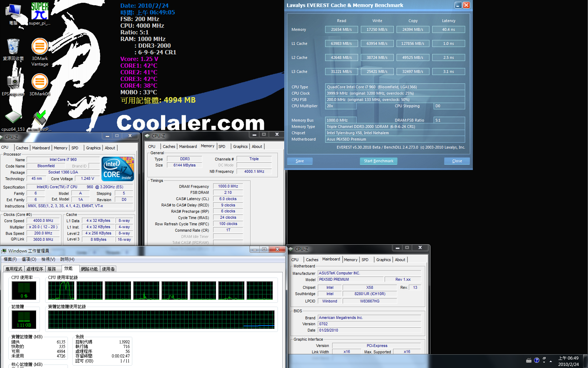The height and width of the screenshot is (368, 588).
Task: Click the language bar restore icon in the tray
Action: [544, 358]
